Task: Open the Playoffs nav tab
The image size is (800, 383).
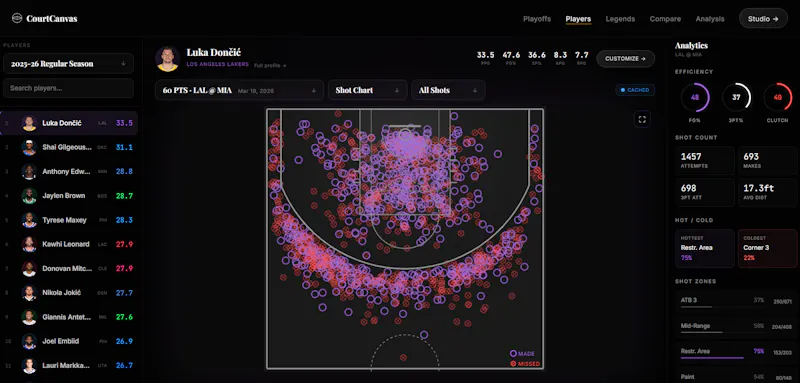Action: click(537, 19)
